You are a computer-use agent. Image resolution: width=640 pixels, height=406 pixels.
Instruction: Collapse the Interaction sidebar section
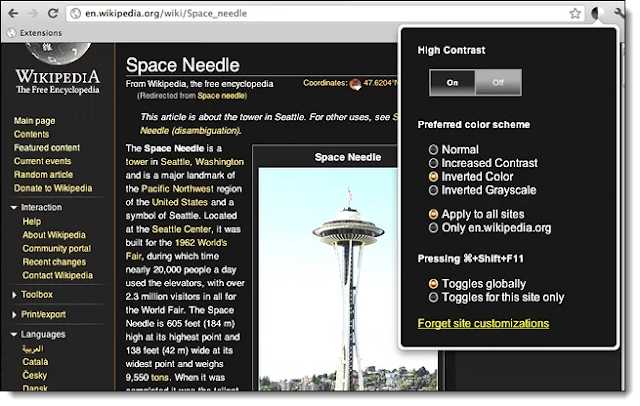(14, 208)
